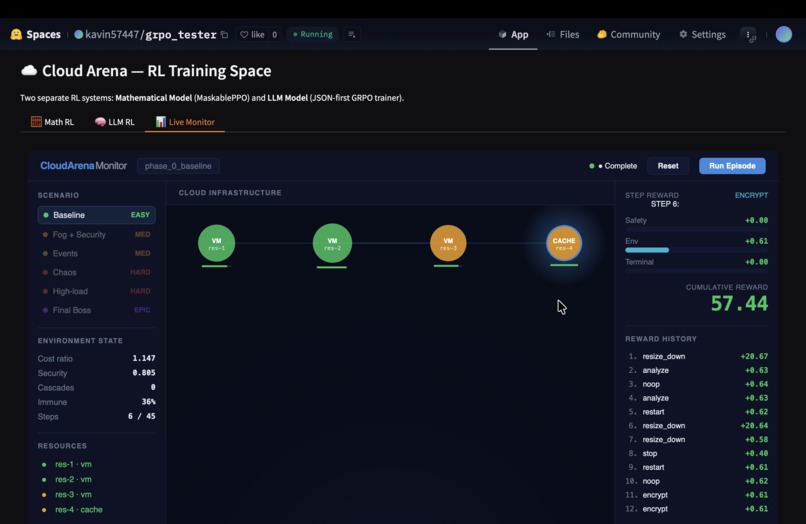
Task: Open the user profile avatar
Action: pos(783,34)
